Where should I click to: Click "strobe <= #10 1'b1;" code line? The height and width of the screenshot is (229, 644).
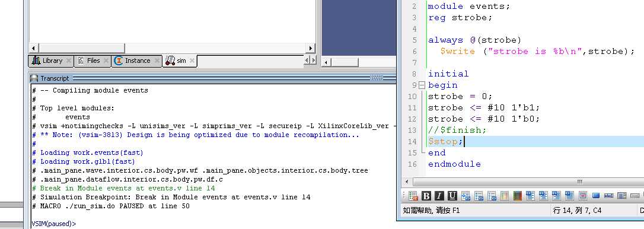click(484, 108)
